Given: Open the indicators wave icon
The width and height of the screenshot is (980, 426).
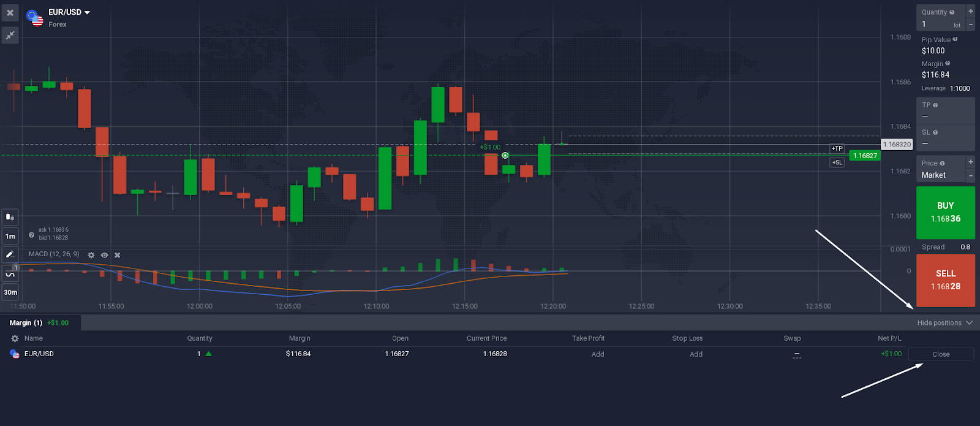Looking at the screenshot, I should [x=10, y=274].
